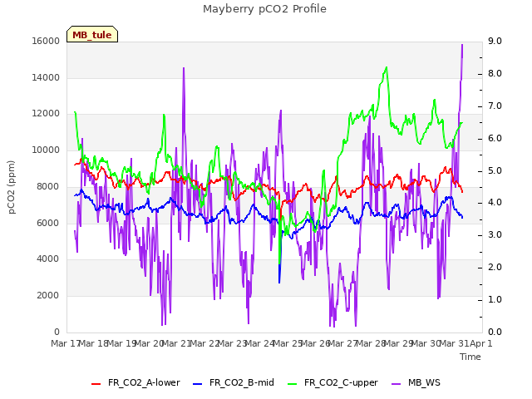Viewport: 532px width, 399px height.
Task: Click the 6000 y-axis tick label
Action: click(48, 223)
